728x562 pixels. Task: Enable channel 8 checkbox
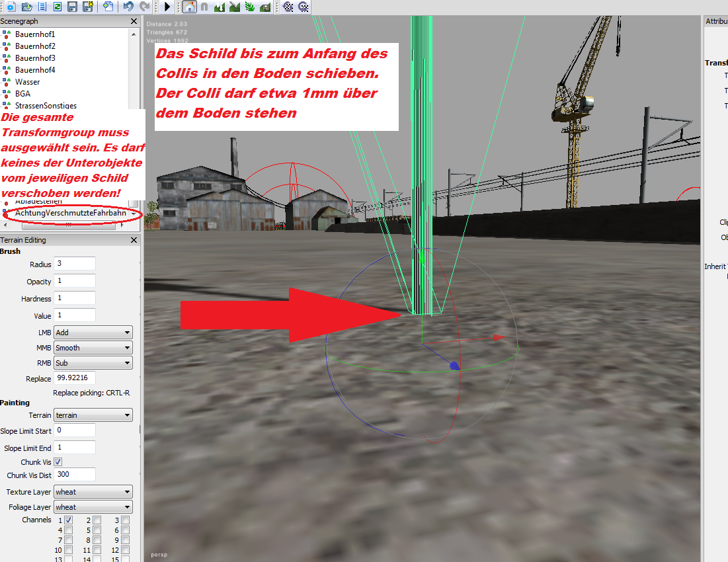point(97,540)
